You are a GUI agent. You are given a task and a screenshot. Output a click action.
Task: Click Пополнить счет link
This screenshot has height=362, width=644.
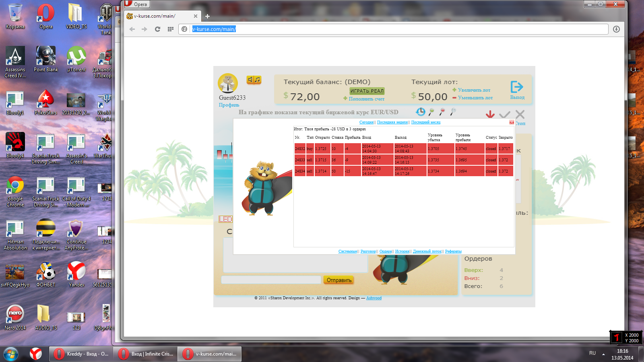point(366,99)
